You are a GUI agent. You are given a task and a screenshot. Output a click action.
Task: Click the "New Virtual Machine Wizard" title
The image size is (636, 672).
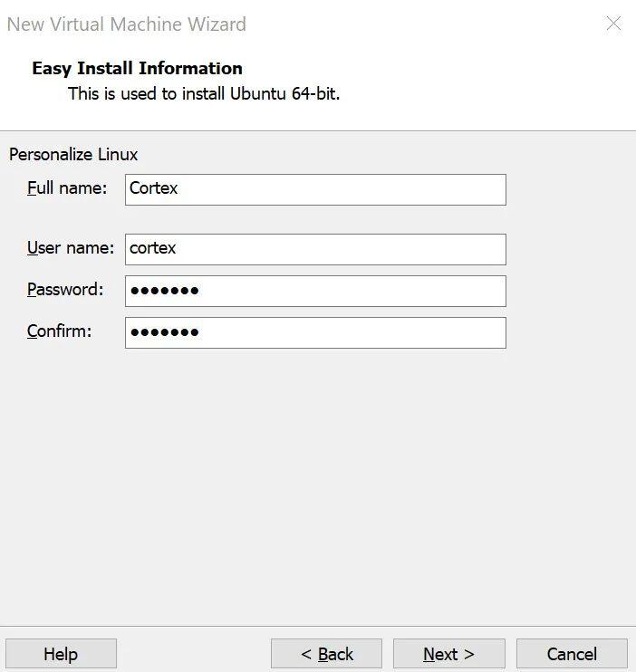coord(126,24)
